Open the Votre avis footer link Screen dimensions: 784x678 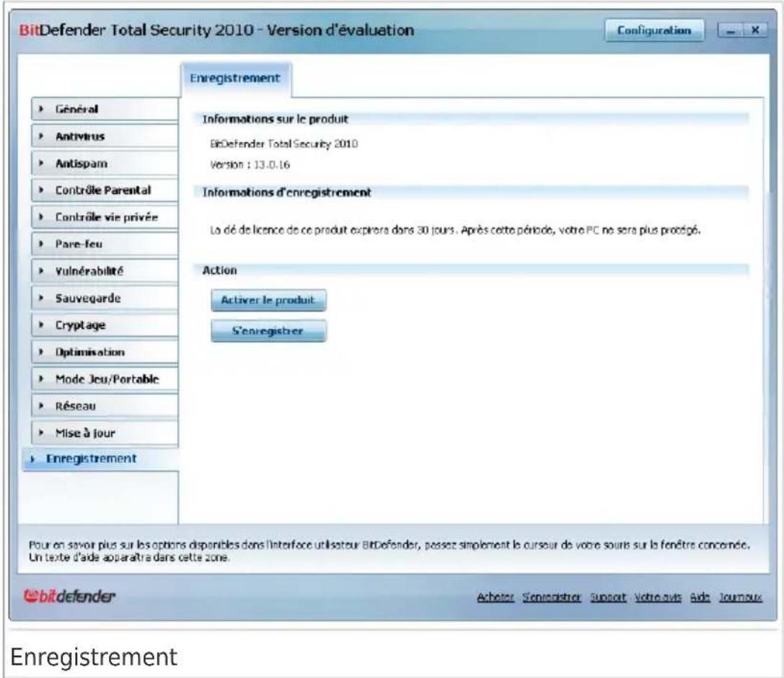tap(658, 597)
